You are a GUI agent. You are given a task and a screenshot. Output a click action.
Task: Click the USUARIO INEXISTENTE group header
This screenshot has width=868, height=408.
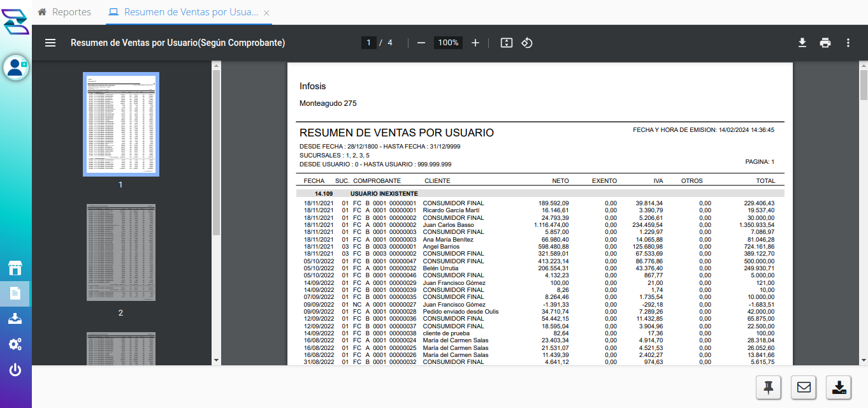[x=384, y=193]
